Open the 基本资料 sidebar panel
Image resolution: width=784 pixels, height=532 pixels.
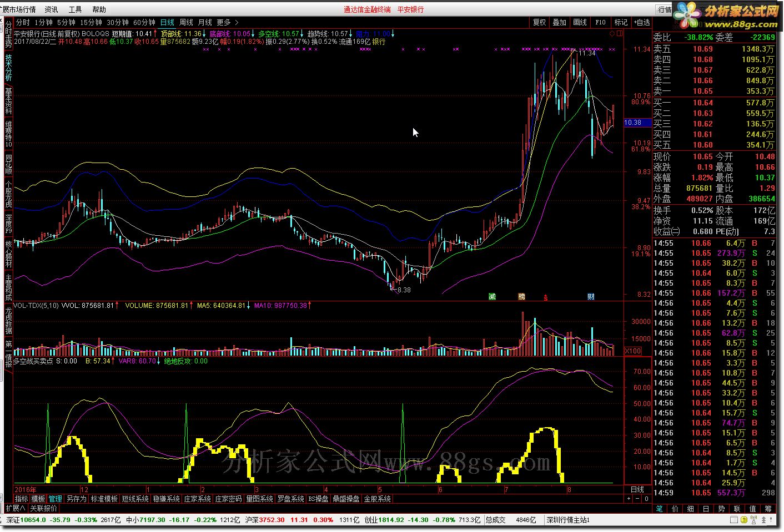tap(8, 100)
